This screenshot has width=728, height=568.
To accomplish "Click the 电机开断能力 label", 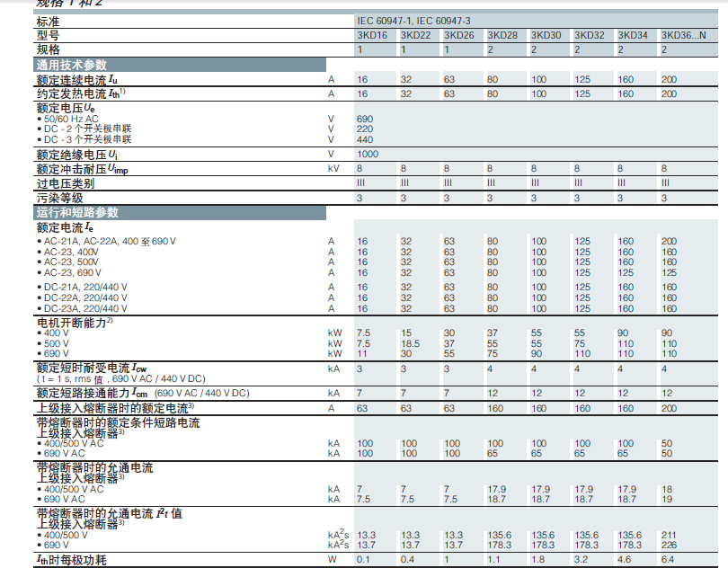I will click(75, 323).
